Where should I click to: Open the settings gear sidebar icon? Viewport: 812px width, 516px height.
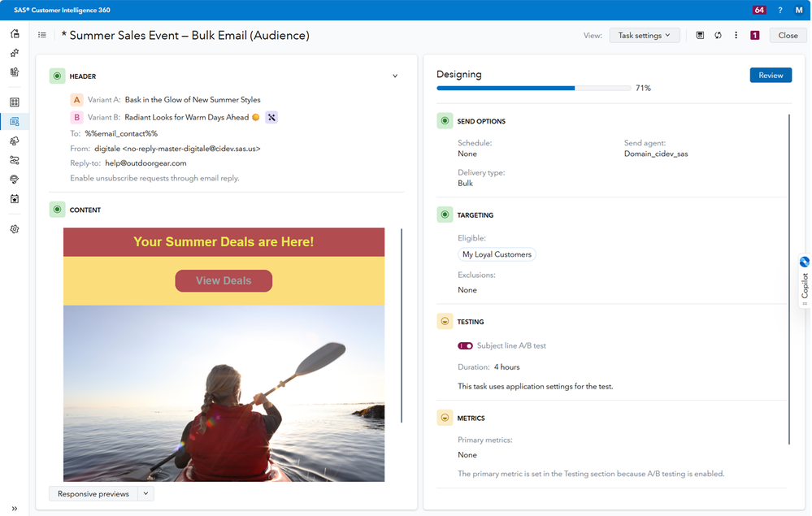(x=15, y=229)
